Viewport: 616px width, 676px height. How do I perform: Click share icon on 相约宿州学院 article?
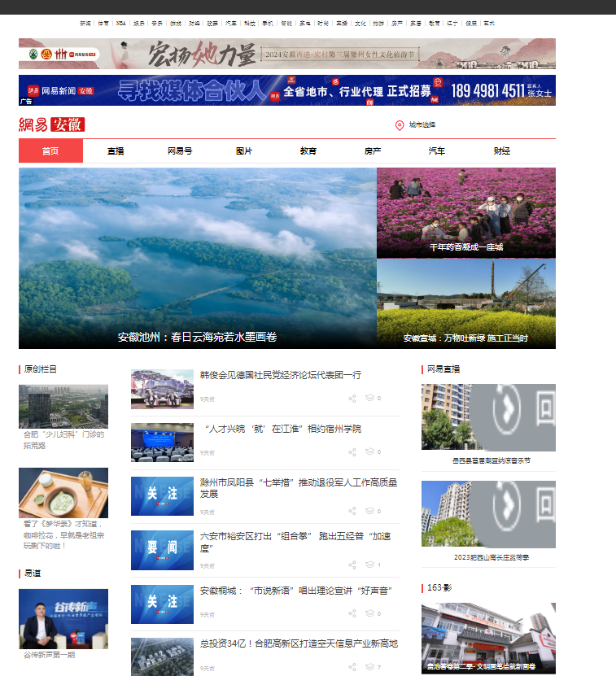coord(352,452)
